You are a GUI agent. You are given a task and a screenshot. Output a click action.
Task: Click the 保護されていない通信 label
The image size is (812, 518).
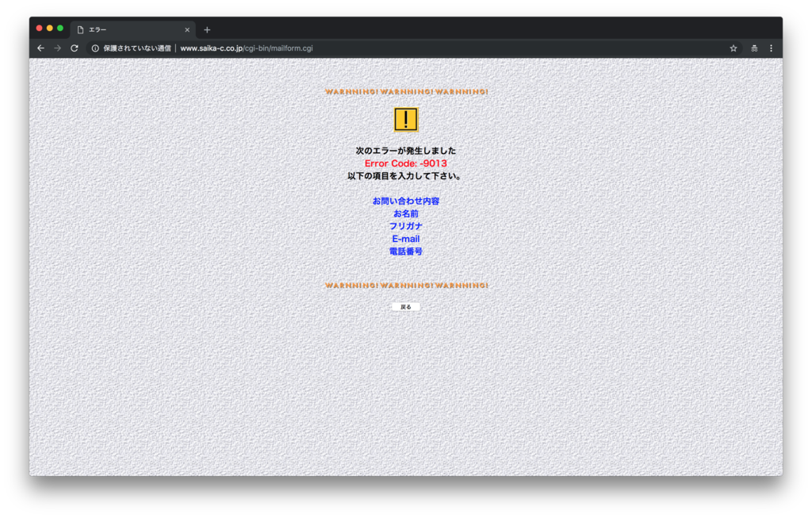(x=137, y=48)
